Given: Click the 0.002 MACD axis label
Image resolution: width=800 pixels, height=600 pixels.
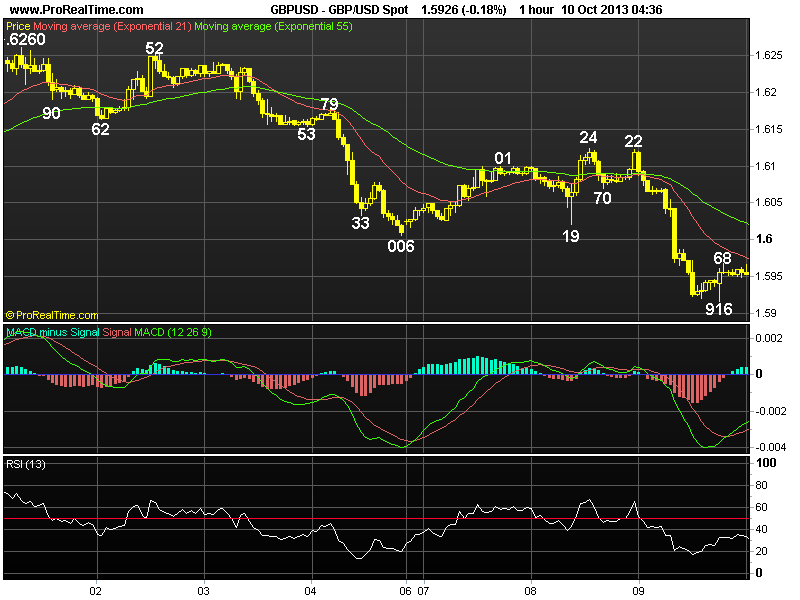Looking at the screenshot, I should [768, 338].
